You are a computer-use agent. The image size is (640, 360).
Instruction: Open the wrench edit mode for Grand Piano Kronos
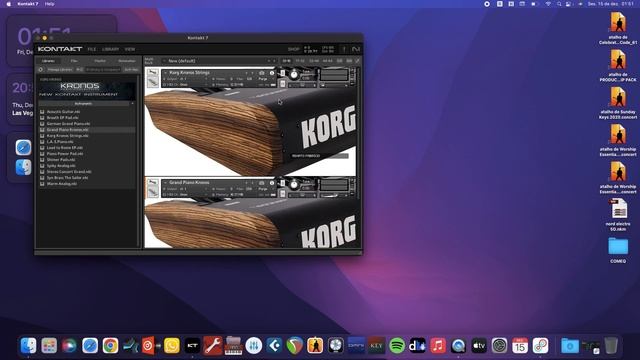click(153, 182)
